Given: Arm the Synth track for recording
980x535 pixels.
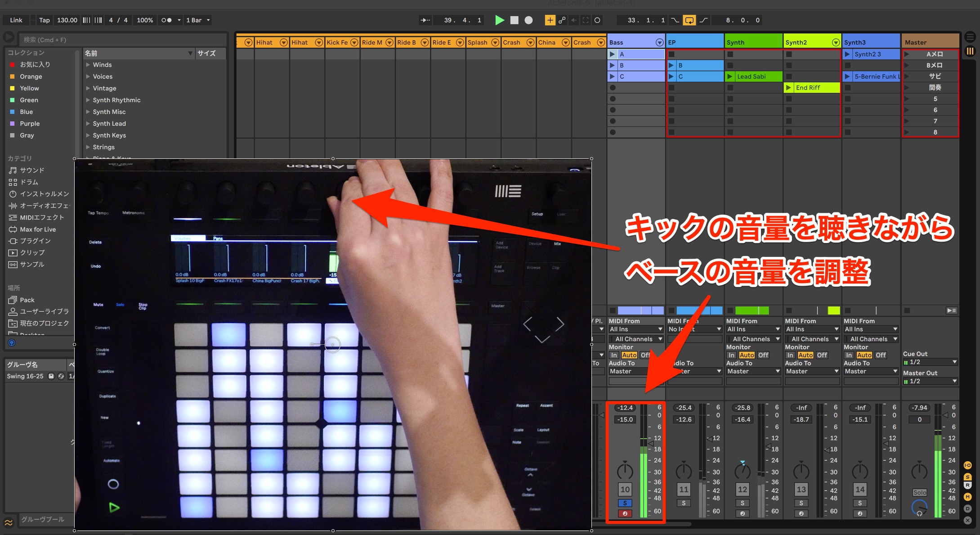Looking at the screenshot, I should (x=743, y=513).
